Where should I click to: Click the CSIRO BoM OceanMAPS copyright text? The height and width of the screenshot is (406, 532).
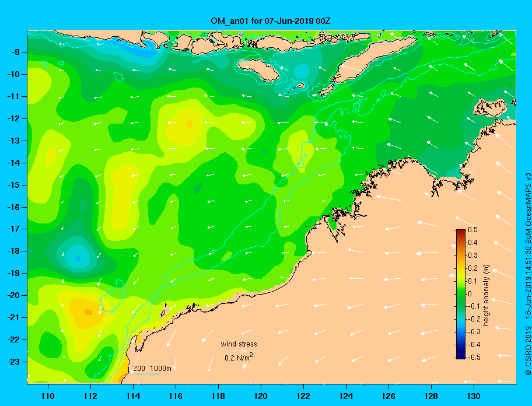click(527, 274)
